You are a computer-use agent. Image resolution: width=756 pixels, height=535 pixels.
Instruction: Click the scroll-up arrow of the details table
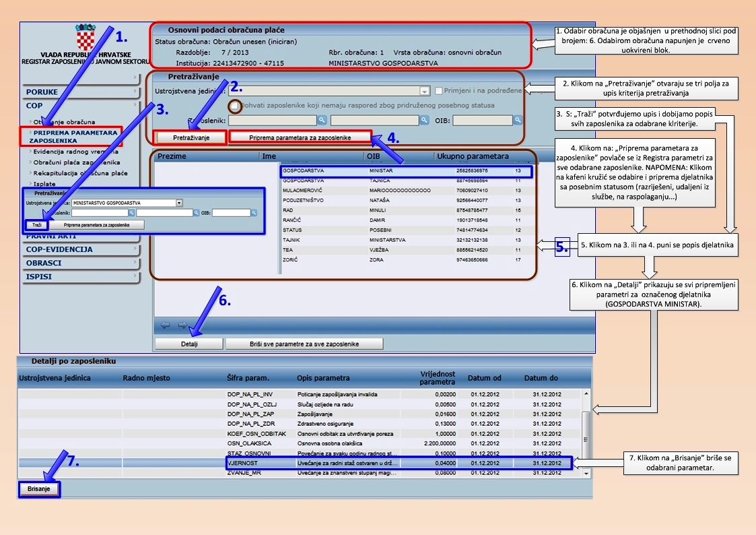pyautogui.click(x=586, y=394)
